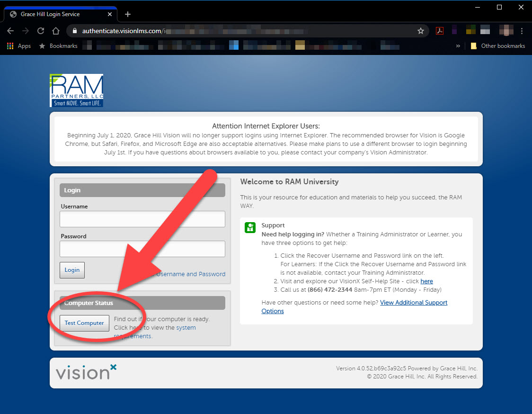Click the vision x footer logo
532x414 pixels.
[86, 373]
